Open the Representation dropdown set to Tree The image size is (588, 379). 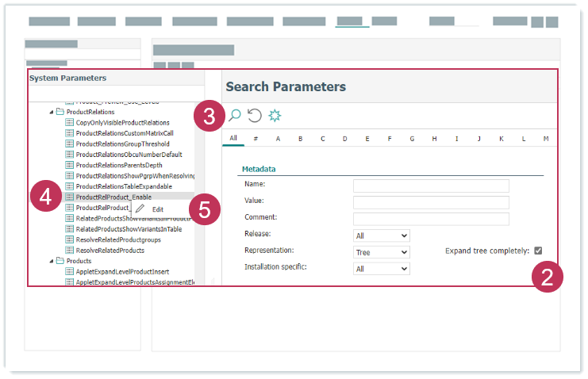pyautogui.click(x=382, y=252)
